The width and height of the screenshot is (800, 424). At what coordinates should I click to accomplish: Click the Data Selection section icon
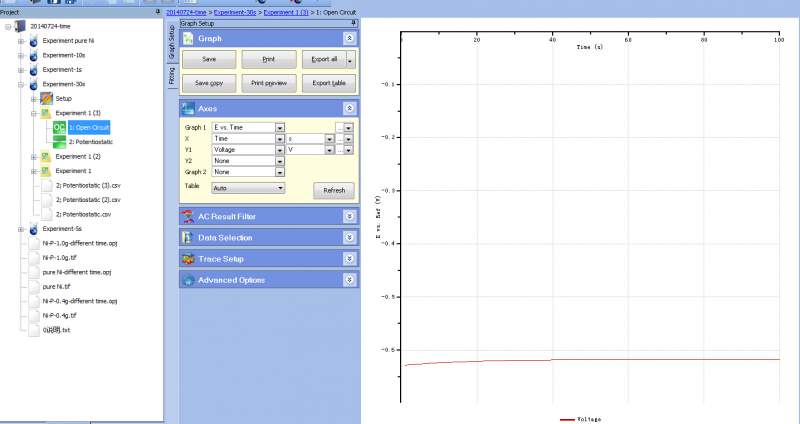coord(188,238)
